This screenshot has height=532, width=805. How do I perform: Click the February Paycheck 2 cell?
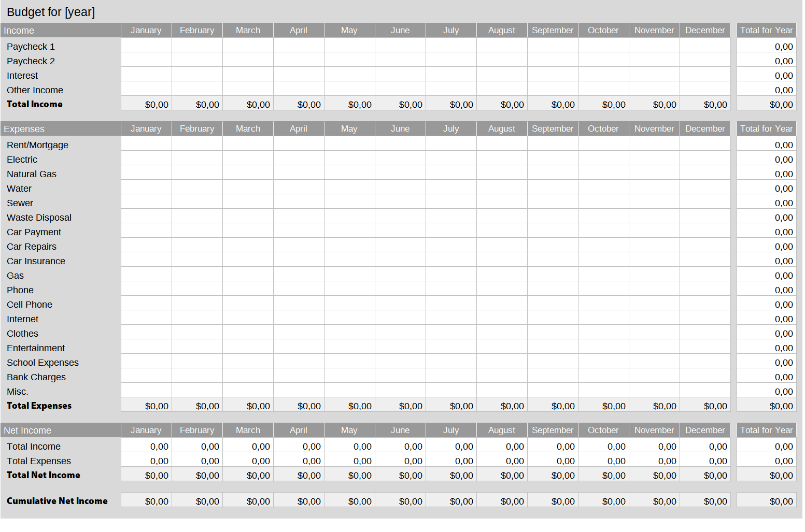point(197,61)
